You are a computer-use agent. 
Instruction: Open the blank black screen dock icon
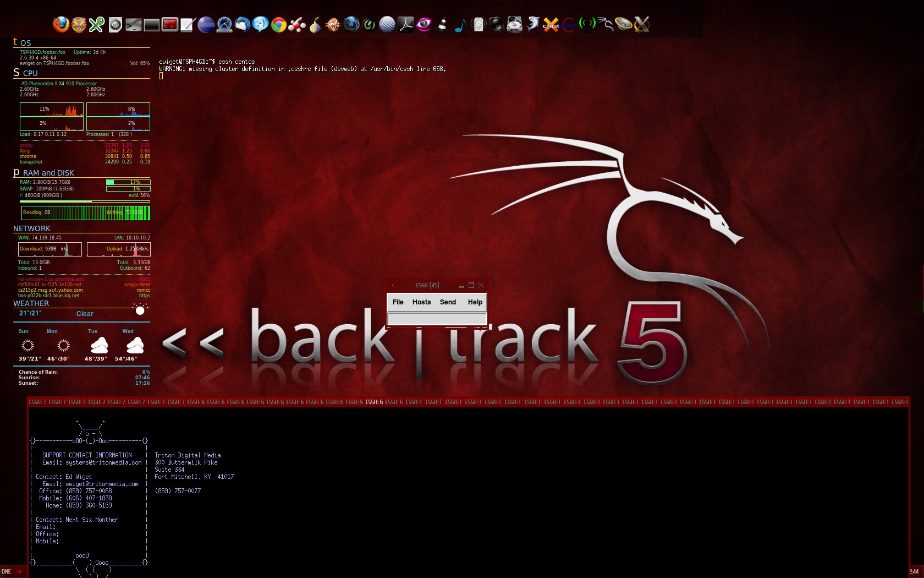coord(152,25)
